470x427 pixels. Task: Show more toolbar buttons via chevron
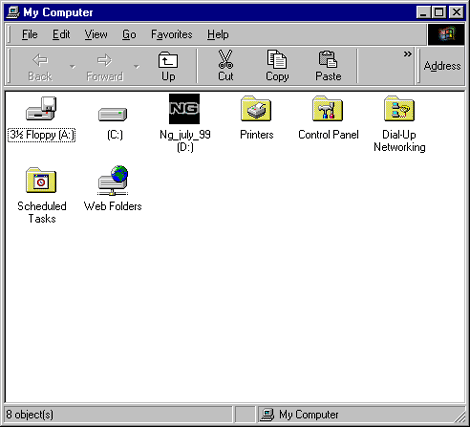tap(407, 54)
